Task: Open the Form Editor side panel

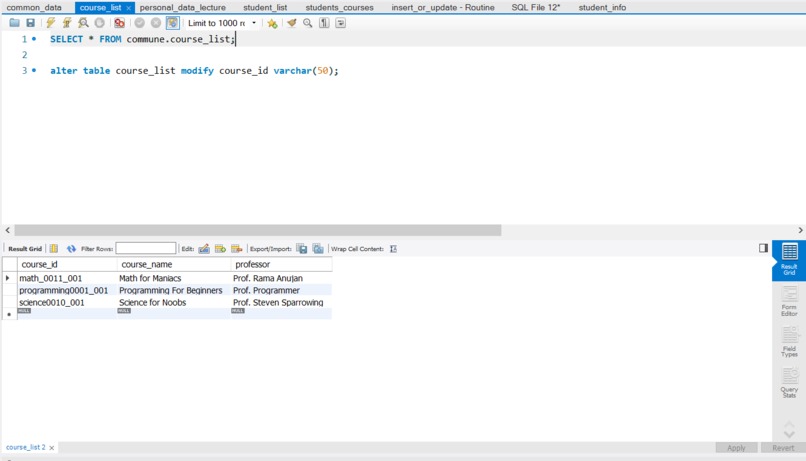Action: point(789,301)
